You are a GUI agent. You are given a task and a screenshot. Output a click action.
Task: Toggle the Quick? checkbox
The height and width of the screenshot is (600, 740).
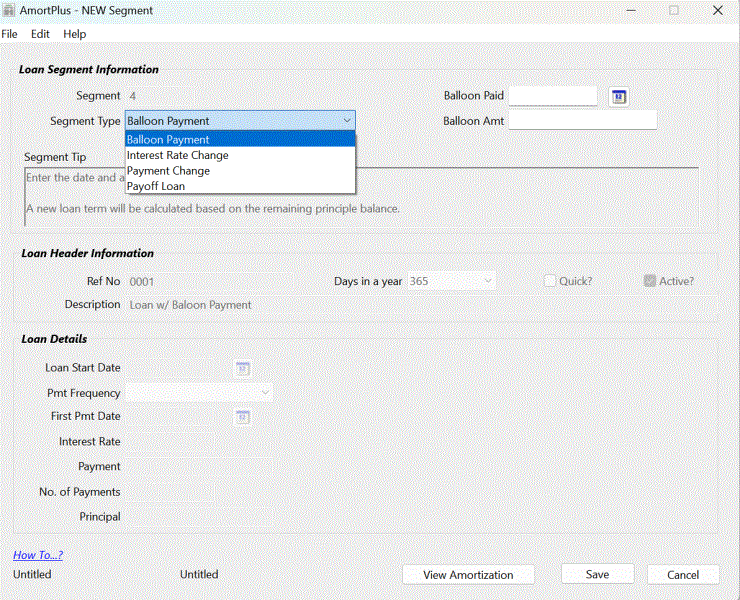click(550, 281)
